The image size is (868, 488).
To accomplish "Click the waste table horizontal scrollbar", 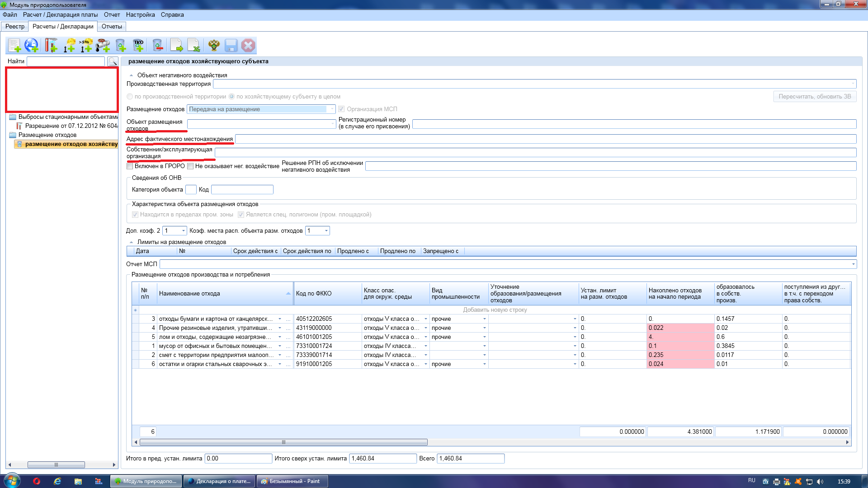I will (283, 442).
